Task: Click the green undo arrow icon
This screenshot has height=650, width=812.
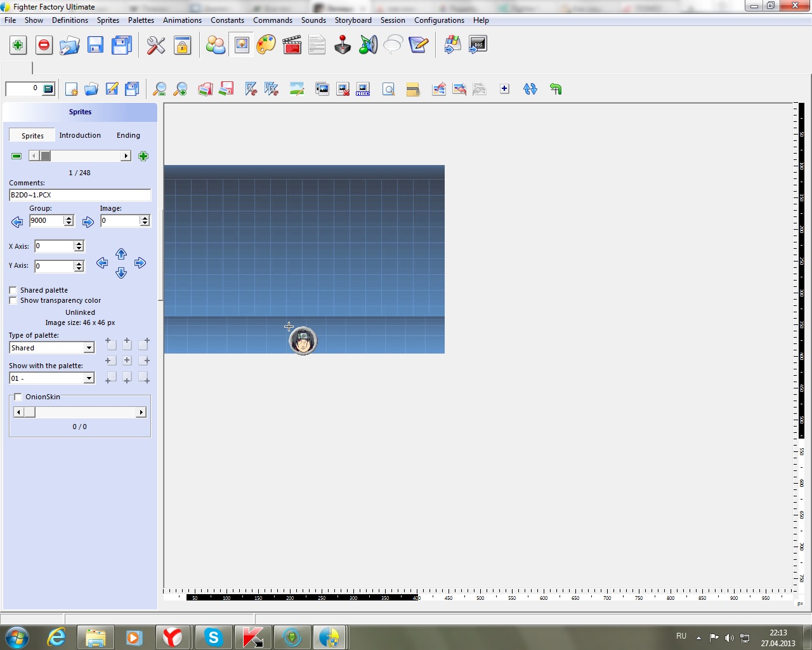Action: 556,90
